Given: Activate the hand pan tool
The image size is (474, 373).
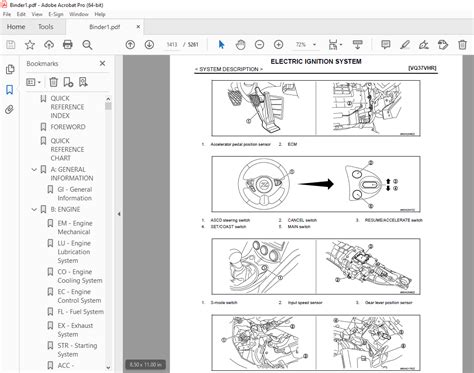Looking at the screenshot, I should pyautogui.click(x=240, y=45).
